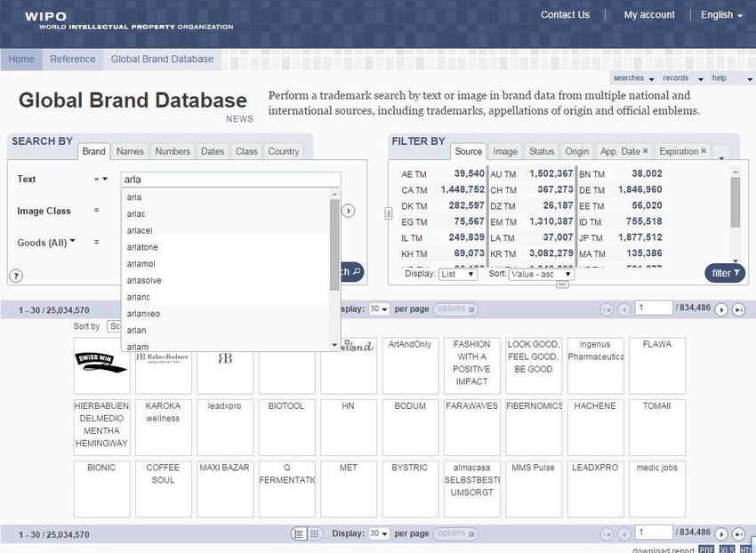
Task: Pick 'arlanxeo' in the suggestion list
Action: [226, 314]
